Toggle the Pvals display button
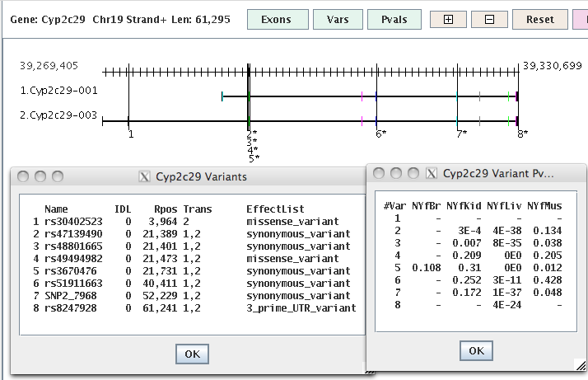Screen dimensions: 588x380 [x=394, y=19]
